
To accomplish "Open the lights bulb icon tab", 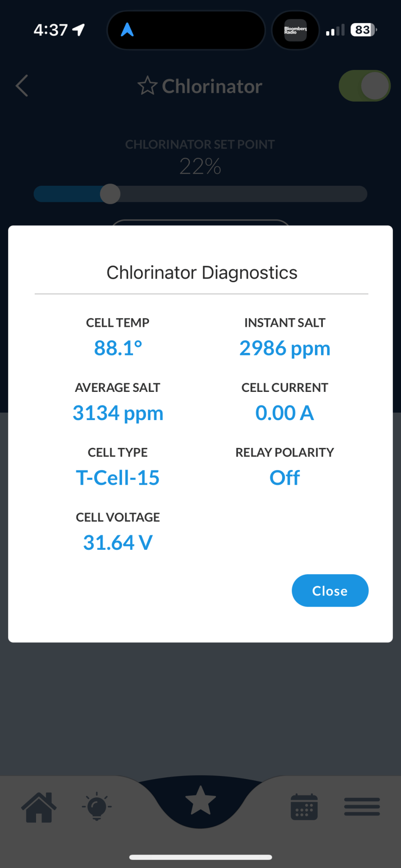I will pos(97,806).
